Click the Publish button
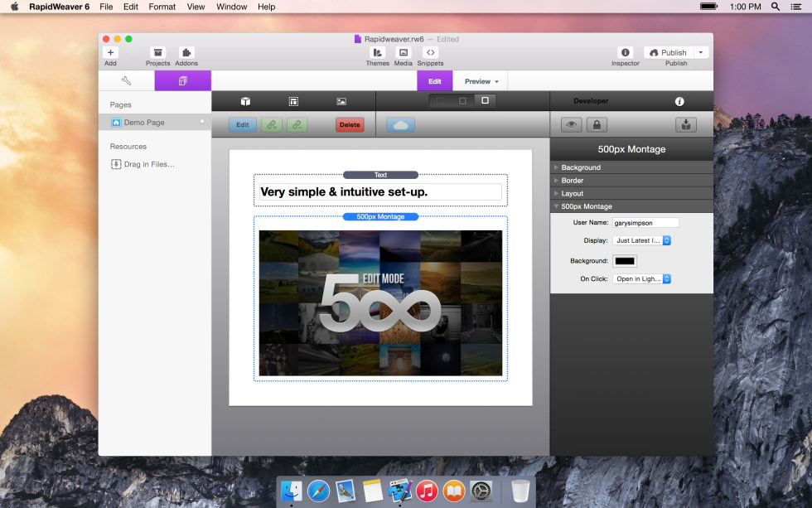 coord(669,53)
